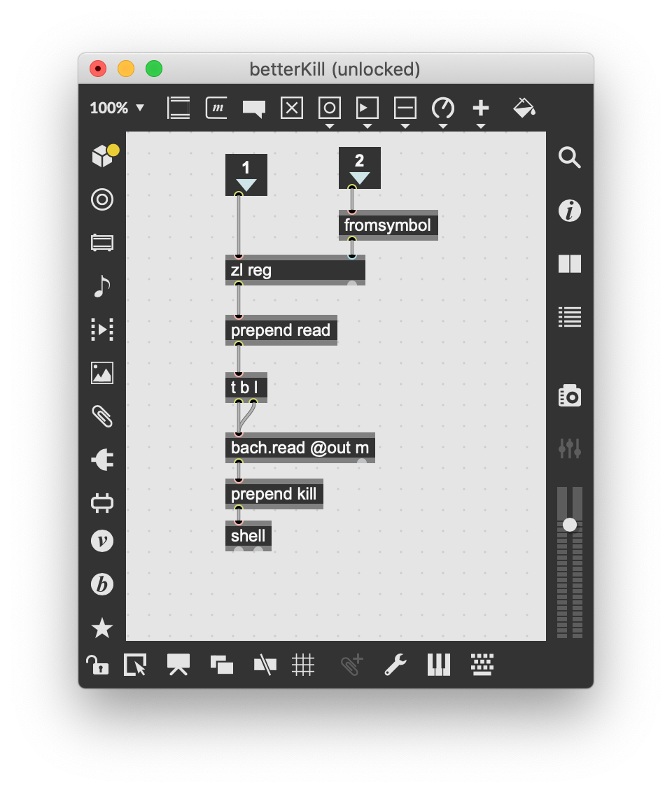Open the Plug-ins browser
This screenshot has height=792, width=672.
click(102, 460)
